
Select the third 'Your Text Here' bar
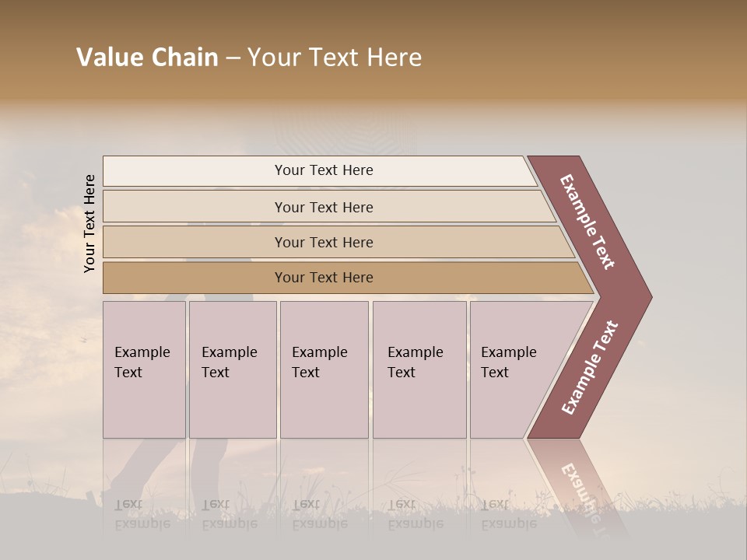pyautogui.click(x=323, y=242)
